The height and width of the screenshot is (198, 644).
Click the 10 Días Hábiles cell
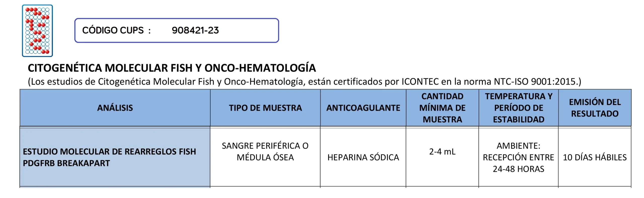point(595,157)
